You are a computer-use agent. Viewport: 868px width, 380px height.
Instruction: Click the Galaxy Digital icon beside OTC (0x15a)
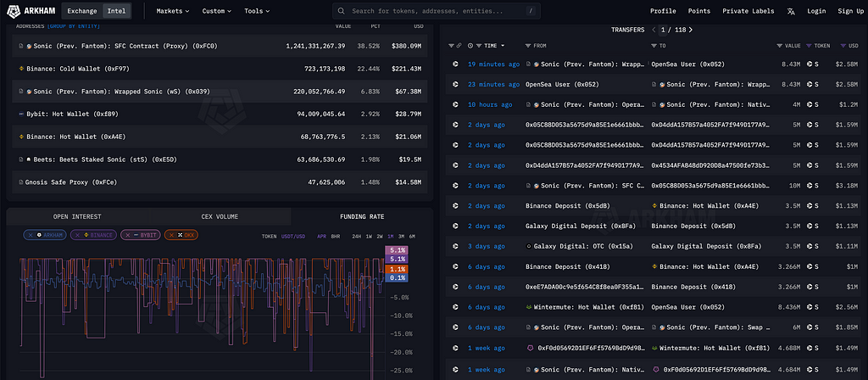(x=529, y=246)
